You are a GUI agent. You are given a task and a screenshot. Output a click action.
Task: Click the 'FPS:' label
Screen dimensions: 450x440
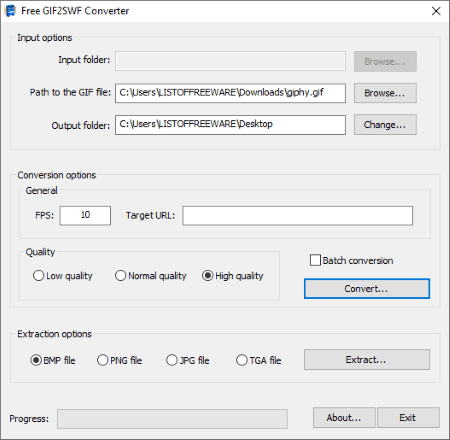tap(45, 215)
